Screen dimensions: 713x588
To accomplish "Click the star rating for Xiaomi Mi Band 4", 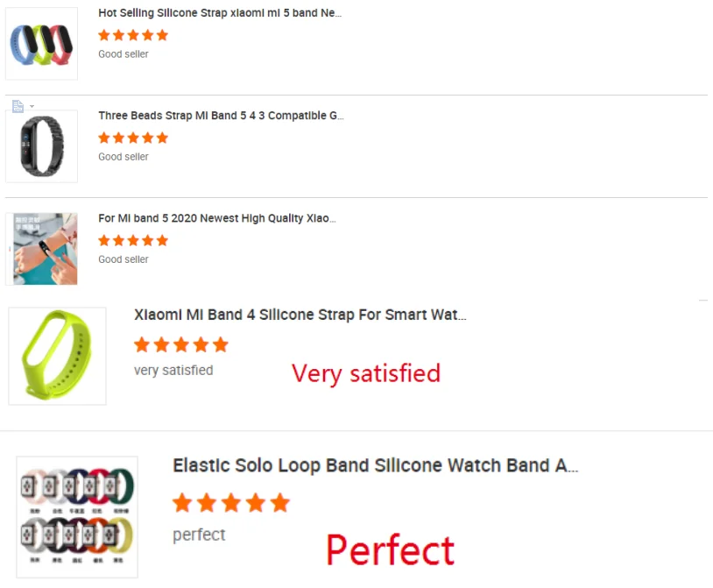I will [181, 344].
